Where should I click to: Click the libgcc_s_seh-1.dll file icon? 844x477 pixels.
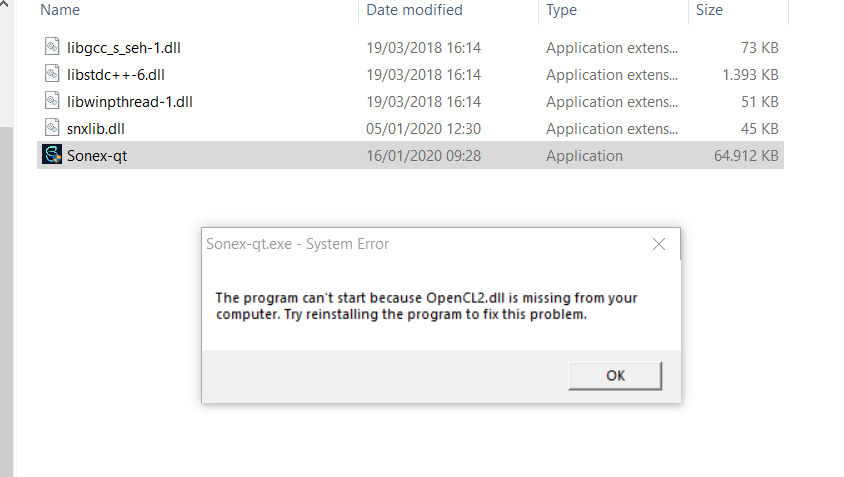tap(52, 47)
